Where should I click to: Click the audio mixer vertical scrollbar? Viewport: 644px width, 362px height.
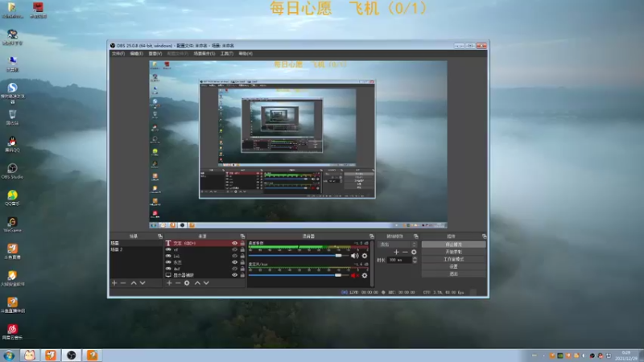[372, 263]
